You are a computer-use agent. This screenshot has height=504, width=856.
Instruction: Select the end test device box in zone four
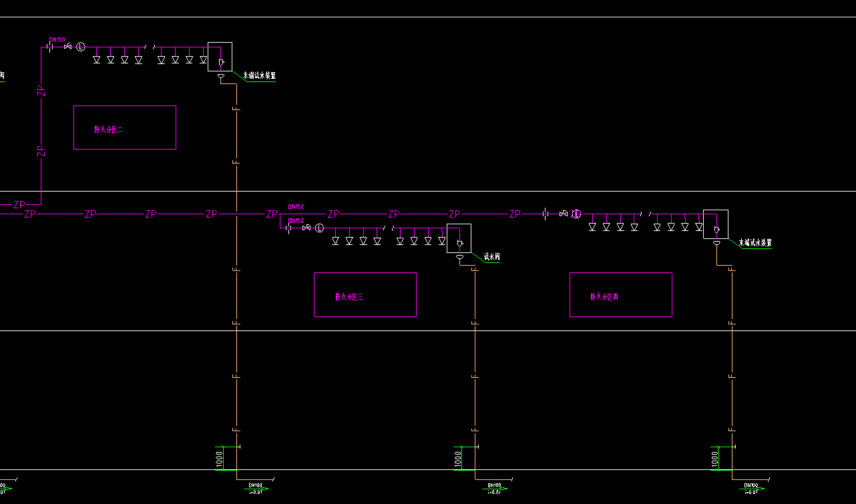coord(716,224)
